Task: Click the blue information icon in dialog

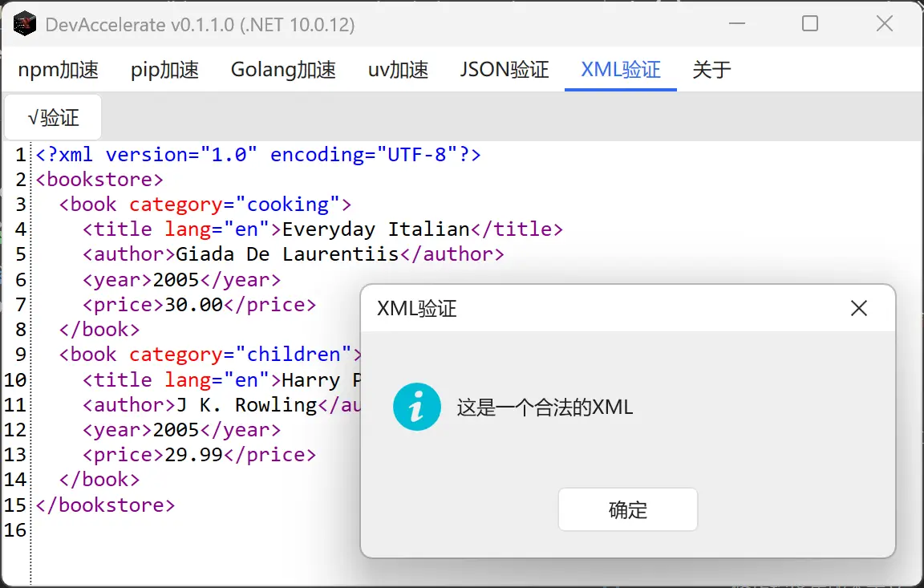Action: 416,408
